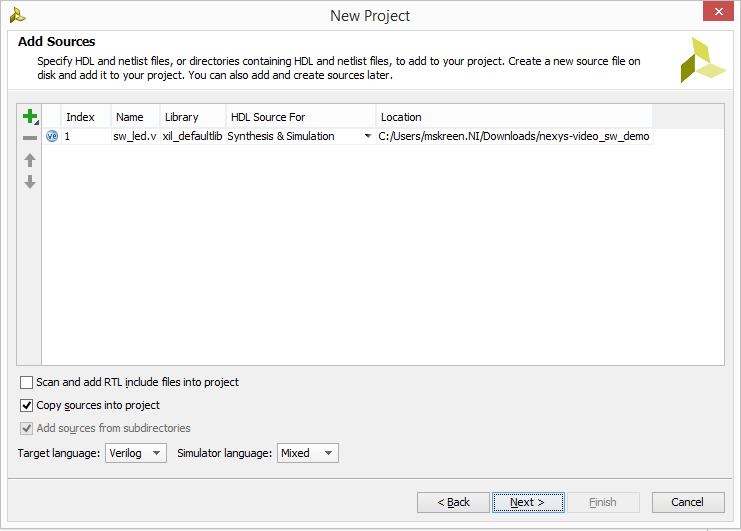This screenshot has width=741, height=531.
Task: Expand the Synthesis & Simulation dropdown
Action: pos(367,136)
